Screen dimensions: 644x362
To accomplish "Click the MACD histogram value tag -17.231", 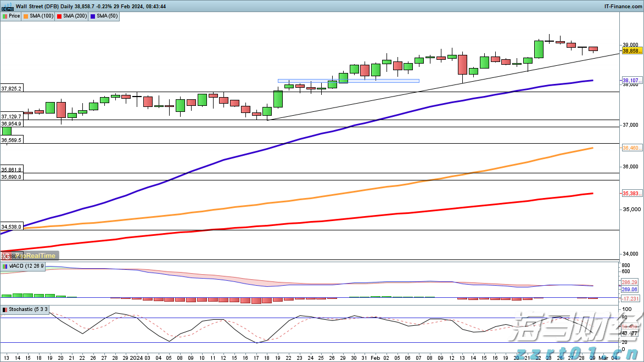I will (x=630, y=298).
